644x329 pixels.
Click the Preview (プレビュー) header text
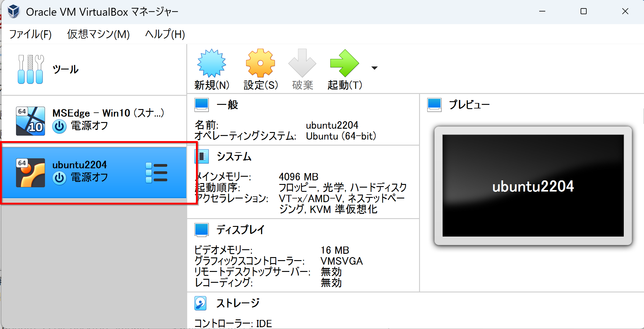[469, 105]
